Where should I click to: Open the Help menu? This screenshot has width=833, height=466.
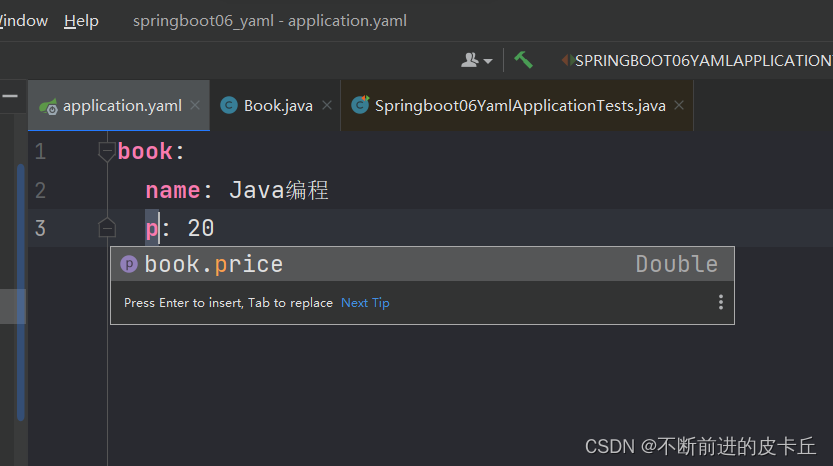[81, 21]
